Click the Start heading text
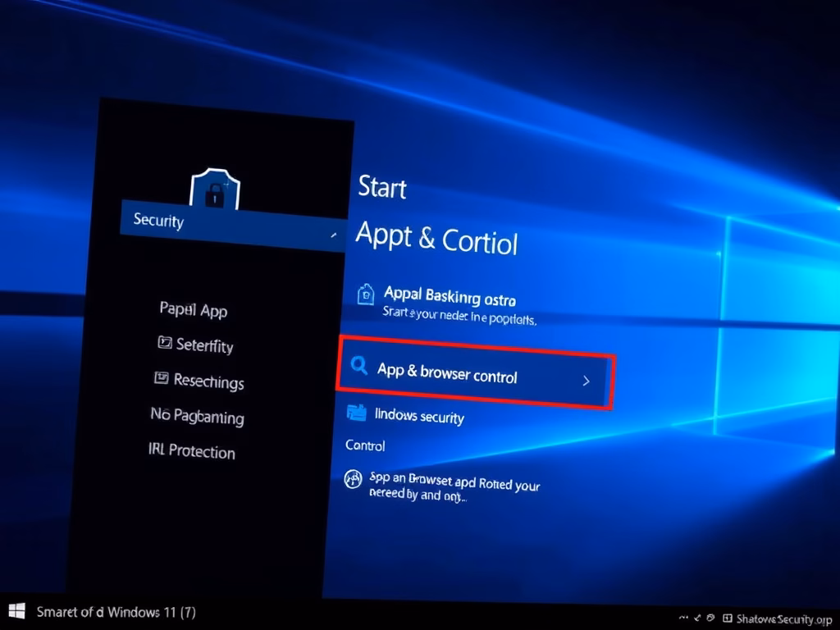840x630 pixels. tap(382, 187)
